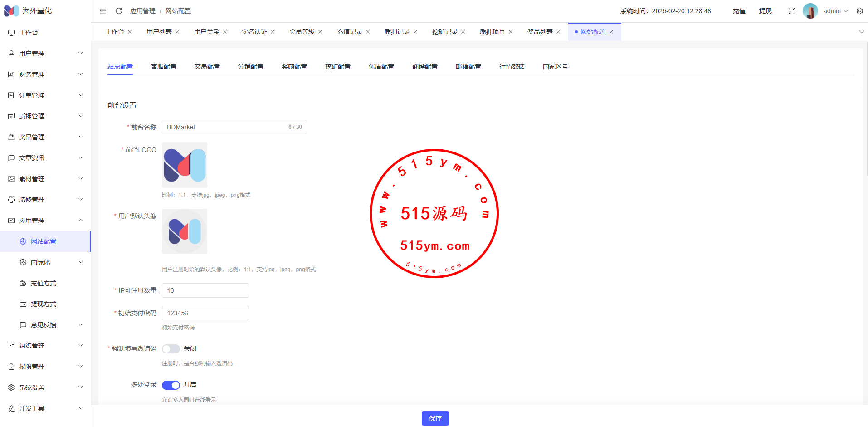
Task: Expand the tab list dropdown arrow
Action: (861, 32)
